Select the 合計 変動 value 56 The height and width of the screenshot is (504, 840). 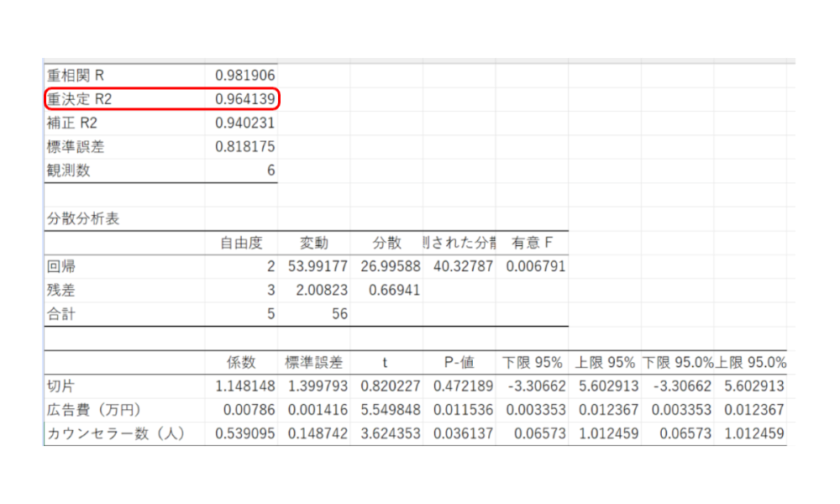coord(337,314)
